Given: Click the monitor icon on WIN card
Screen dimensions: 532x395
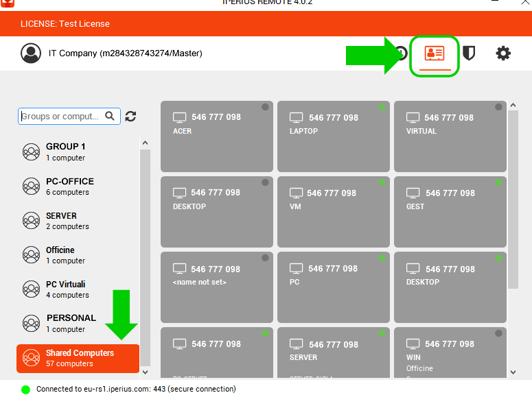Looking at the screenshot, I should coord(413,344).
